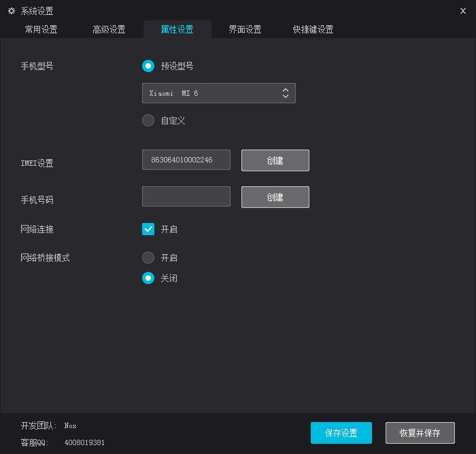
Task: Open the 快捷键设置 tab
Action: point(313,29)
